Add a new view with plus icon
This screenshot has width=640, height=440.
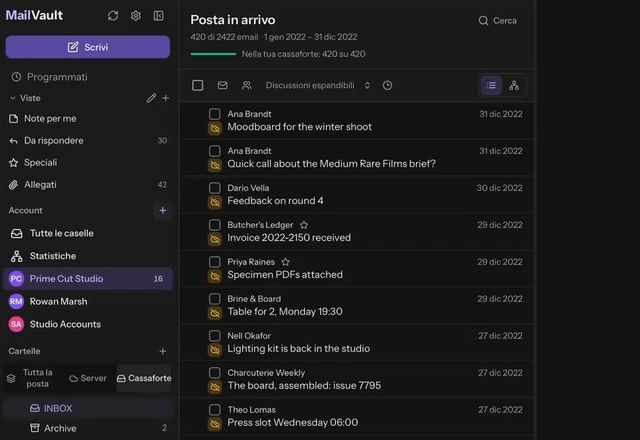tap(166, 98)
